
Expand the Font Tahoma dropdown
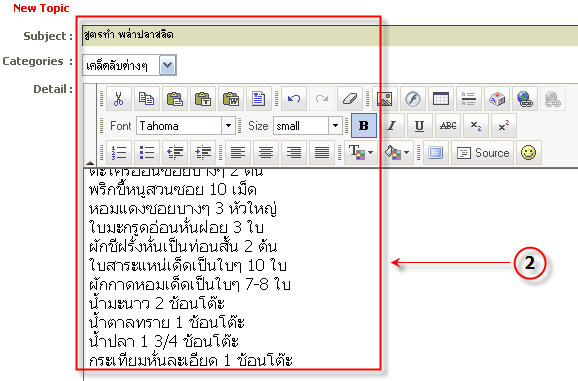coord(228,126)
